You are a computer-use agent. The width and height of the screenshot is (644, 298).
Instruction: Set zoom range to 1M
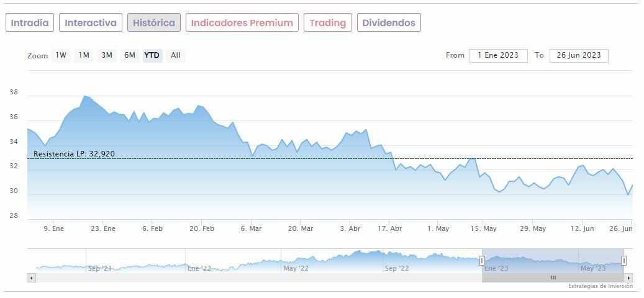tap(84, 55)
